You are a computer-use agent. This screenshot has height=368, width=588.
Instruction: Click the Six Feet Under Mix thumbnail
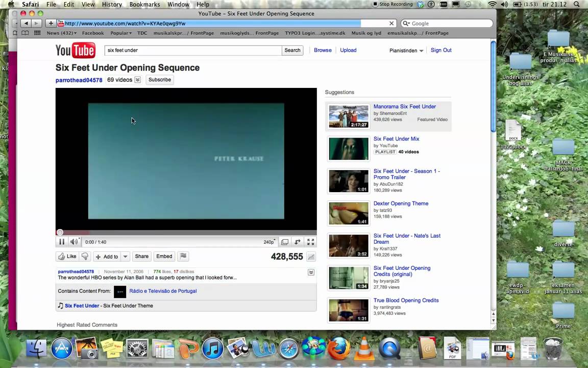tap(349, 149)
